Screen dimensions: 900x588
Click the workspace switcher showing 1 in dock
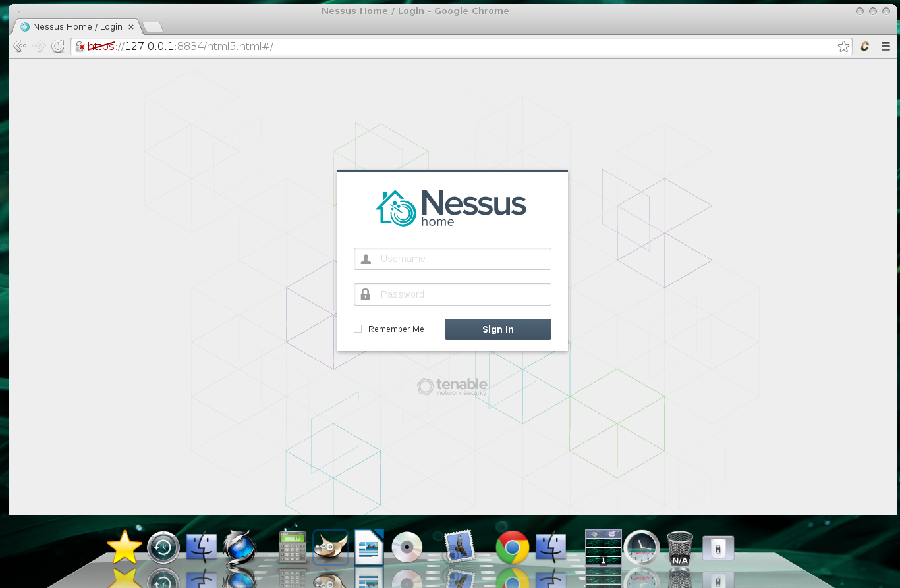(x=604, y=547)
